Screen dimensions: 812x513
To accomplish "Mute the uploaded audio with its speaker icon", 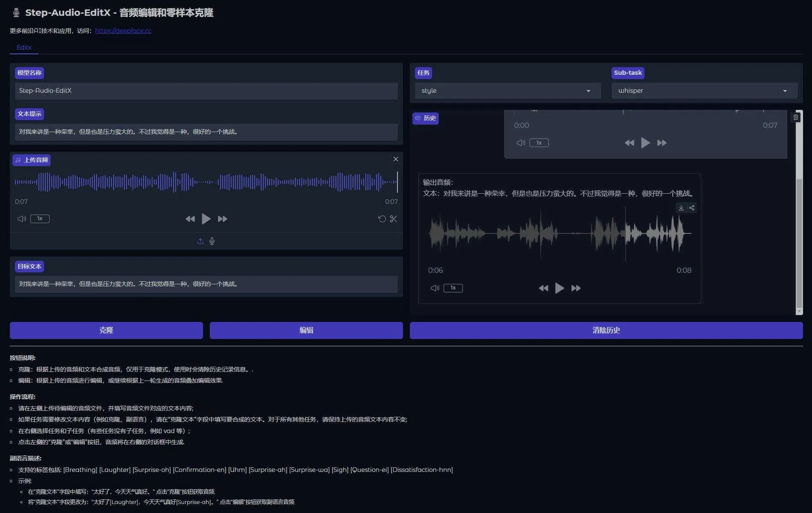I will 21,218.
